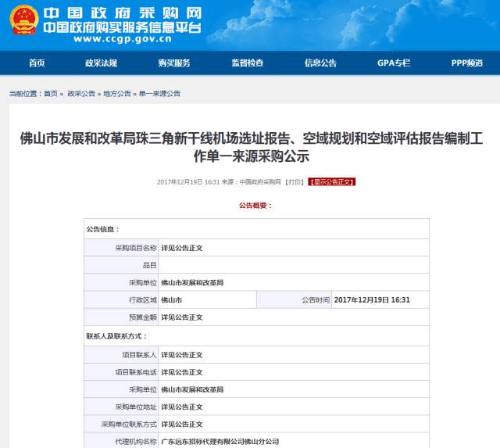Viewport: 500px width, 448px height.
Task: Open 信息公告 in the navigation bar
Action: (x=320, y=63)
